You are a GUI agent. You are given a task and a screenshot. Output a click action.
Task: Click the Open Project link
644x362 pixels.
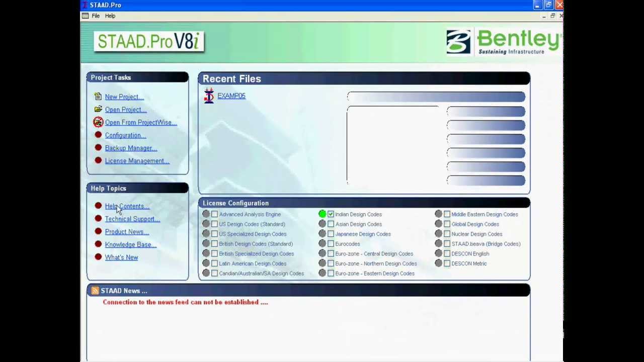(x=126, y=110)
